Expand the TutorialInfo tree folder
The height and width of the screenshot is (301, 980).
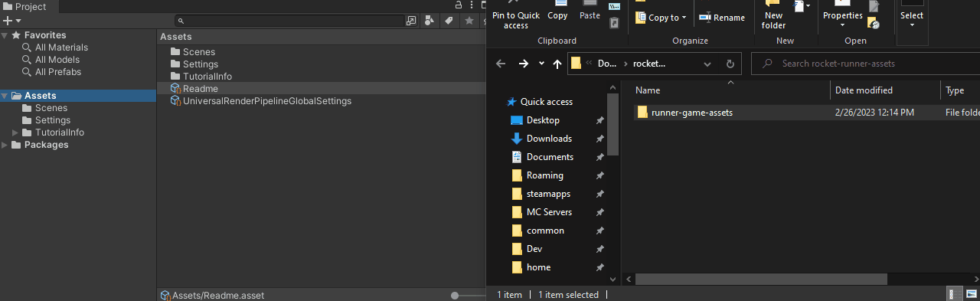click(15, 133)
